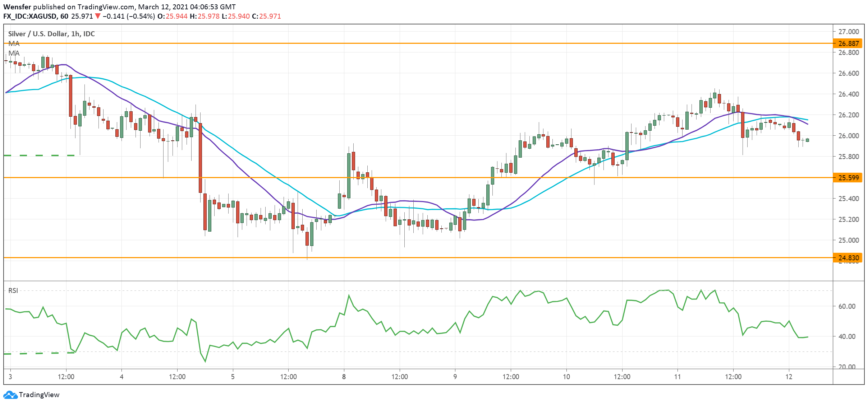Image resolution: width=868 pixels, height=405 pixels.
Task: Click the Wensfer author name in header
Action: [17, 7]
